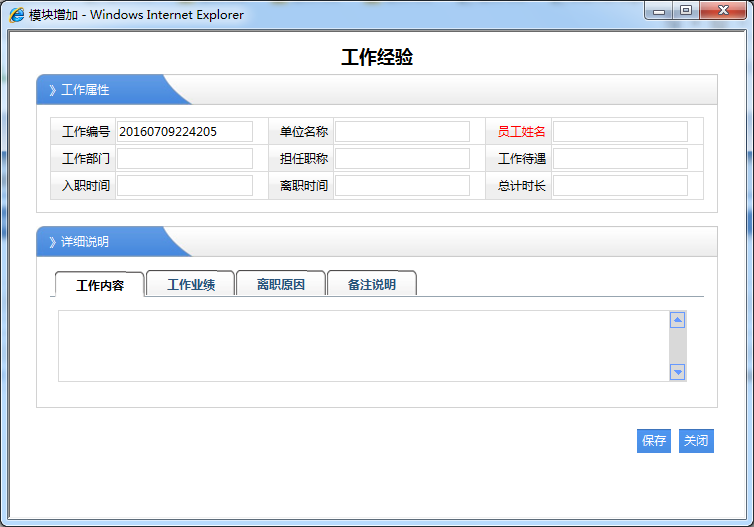Viewport: 754px width, 527px height.
Task: Switch to the 工作内容 tab
Action: [x=100, y=285]
